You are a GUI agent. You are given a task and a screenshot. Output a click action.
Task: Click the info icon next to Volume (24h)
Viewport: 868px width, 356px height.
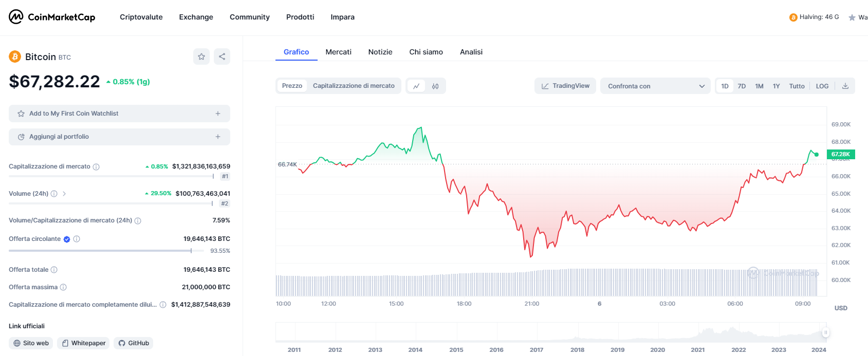click(54, 194)
